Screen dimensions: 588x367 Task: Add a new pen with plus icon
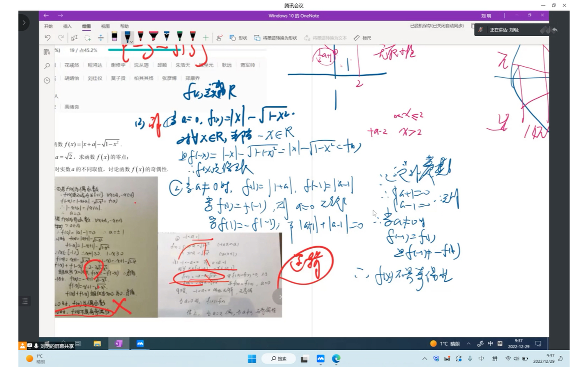pos(205,38)
